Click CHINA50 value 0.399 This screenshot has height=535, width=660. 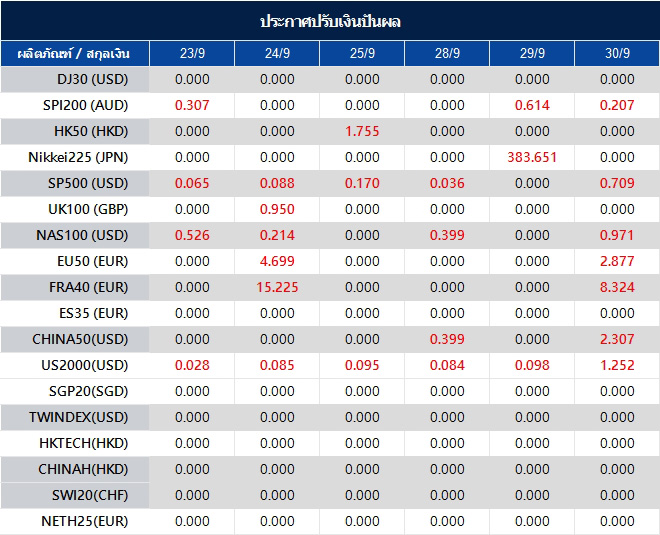pyautogui.click(x=447, y=339)
